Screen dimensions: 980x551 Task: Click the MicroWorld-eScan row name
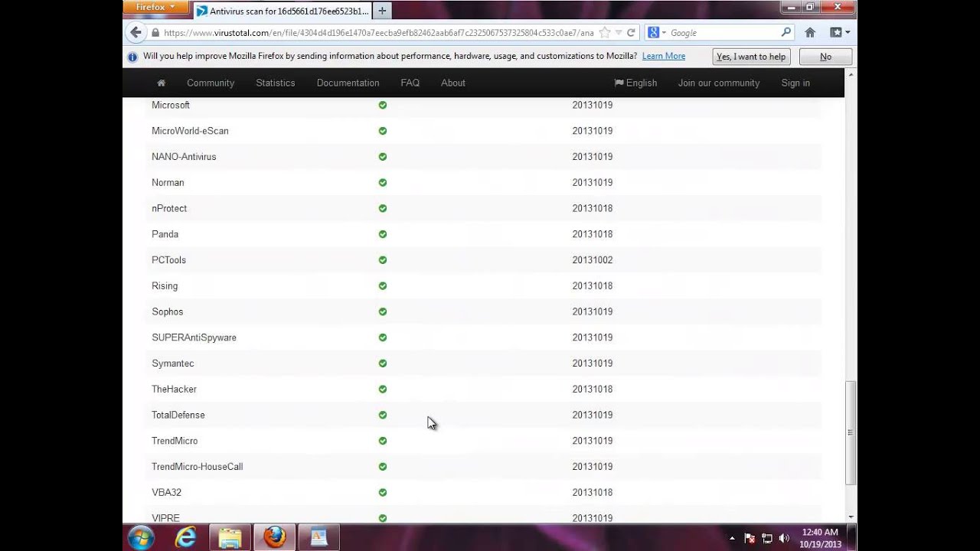pos(190,131)
